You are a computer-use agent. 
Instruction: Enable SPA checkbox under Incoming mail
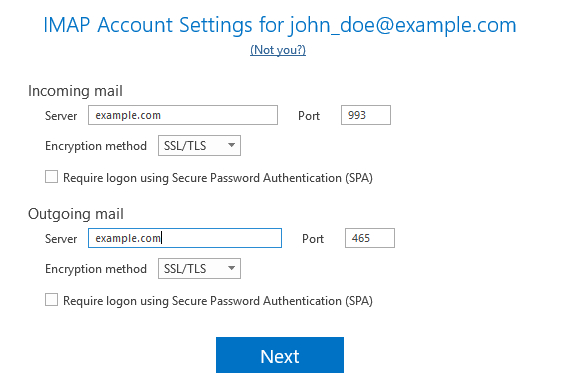point(52,177)
